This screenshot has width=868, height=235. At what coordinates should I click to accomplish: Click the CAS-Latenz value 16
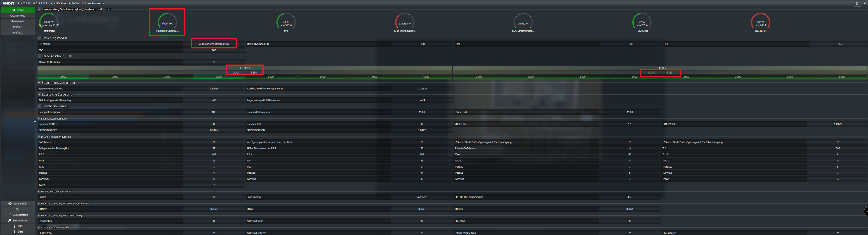(214, 142)
